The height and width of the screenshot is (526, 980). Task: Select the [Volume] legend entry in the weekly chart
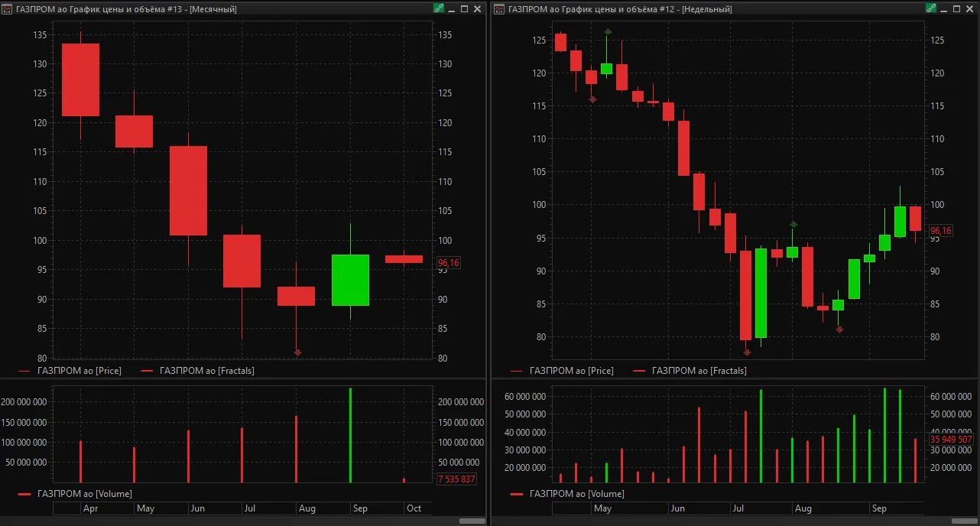(x=567, y=494)
